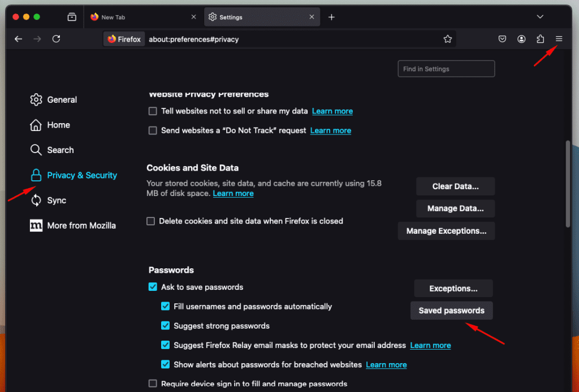This screenshot has height=392, width=579.
Task: Click the Firefox account profile icon
Action: pyautogui.click(x=521, y=39)
